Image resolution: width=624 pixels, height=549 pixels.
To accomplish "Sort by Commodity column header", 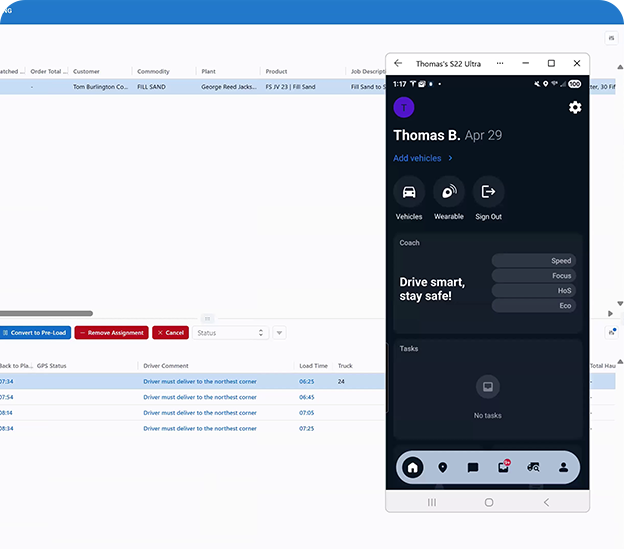I will pyautogui.click(x=153, y=72).
